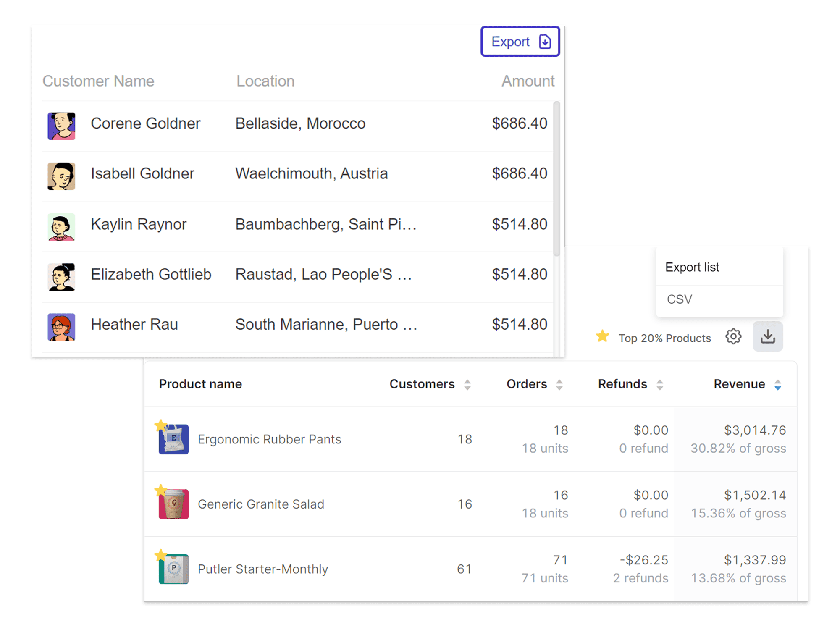Viewport: 840px width, 627px height.
Task: Click the Export list menu header
Action: 692,267
